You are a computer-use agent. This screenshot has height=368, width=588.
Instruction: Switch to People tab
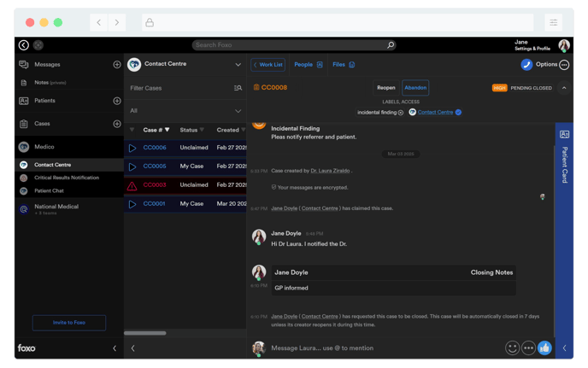(309, 65)
